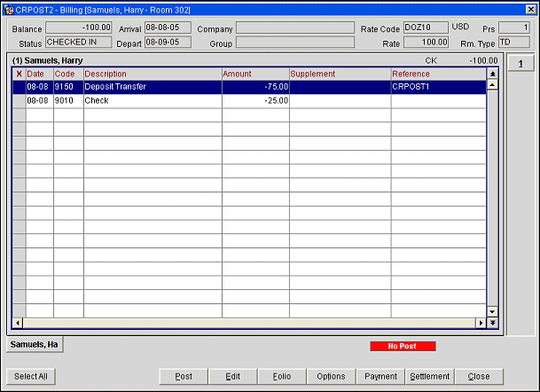Sort by the Amount column header
The height and width of the screenshot is (392, 540).
pyautogui.click(x=255, y=74)
